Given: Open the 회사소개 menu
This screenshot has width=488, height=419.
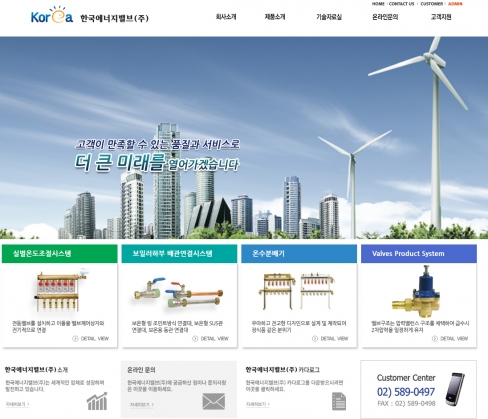Looking at the screenshot, I should (226, 17).
